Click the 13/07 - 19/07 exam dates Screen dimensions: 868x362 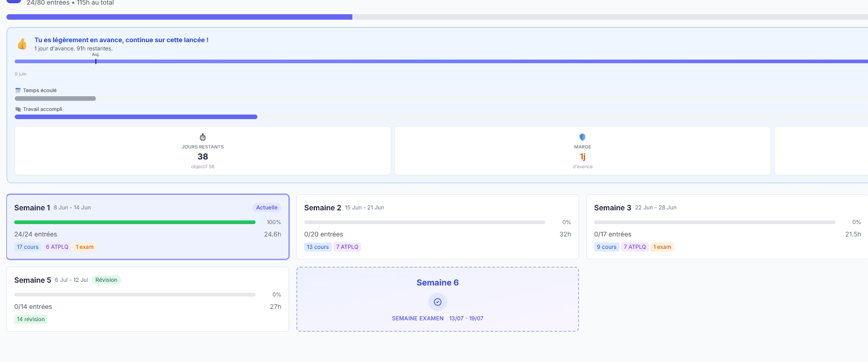[x=466, y=318]
